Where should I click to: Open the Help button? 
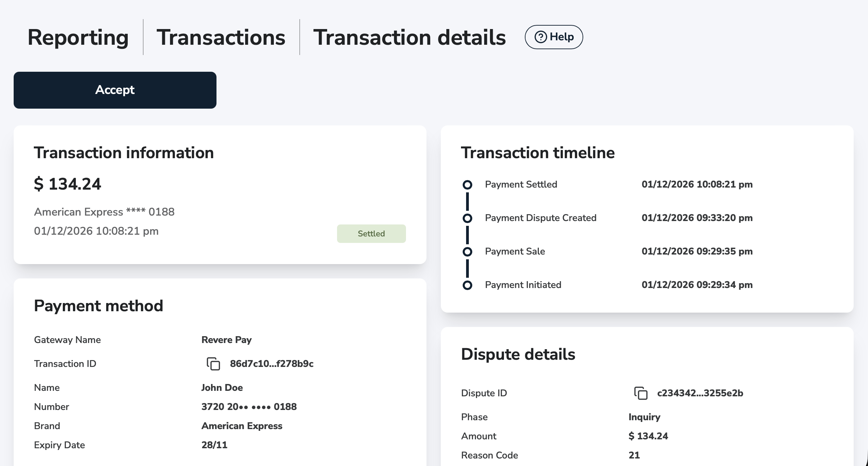click(x=554, y=37)
